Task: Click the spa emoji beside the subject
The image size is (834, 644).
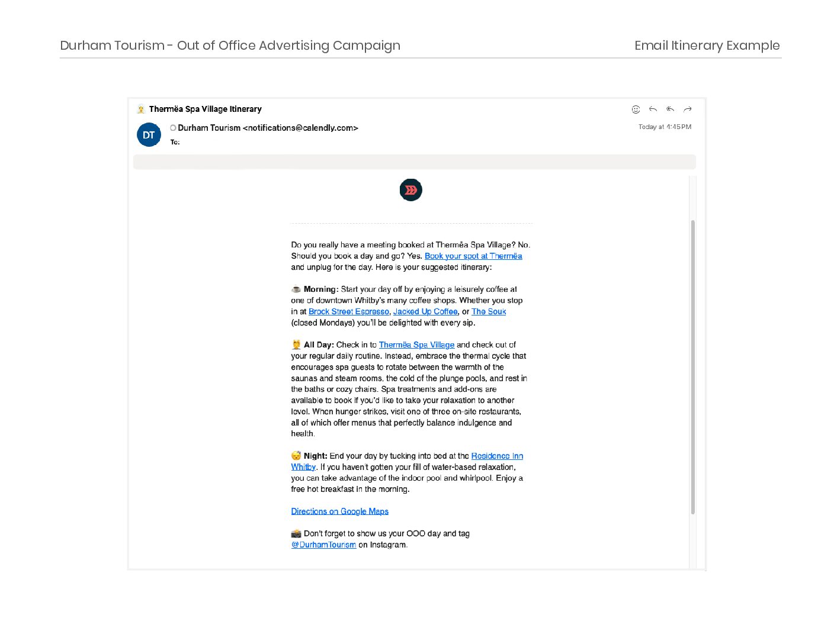Action: tap(141, 110)
